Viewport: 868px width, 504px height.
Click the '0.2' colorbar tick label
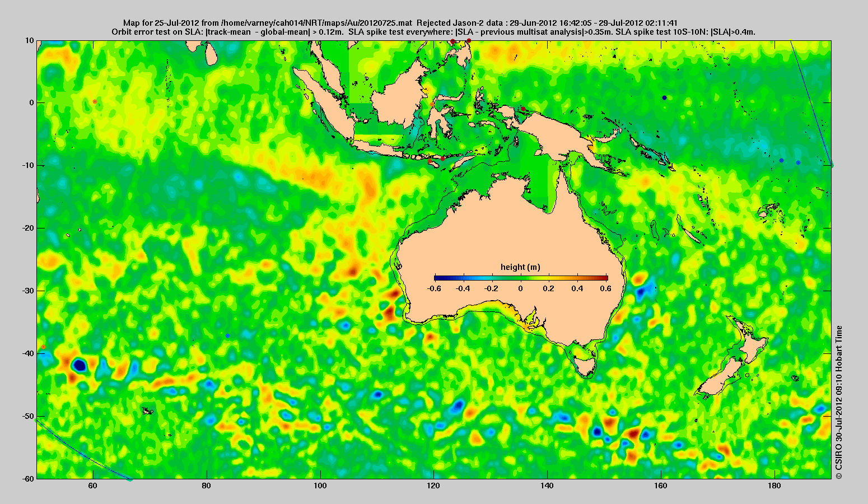coord(549,288)
